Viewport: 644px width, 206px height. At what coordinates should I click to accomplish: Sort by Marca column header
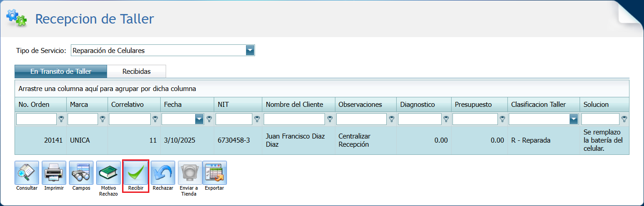pyautogui.click(x=87, y=104)
